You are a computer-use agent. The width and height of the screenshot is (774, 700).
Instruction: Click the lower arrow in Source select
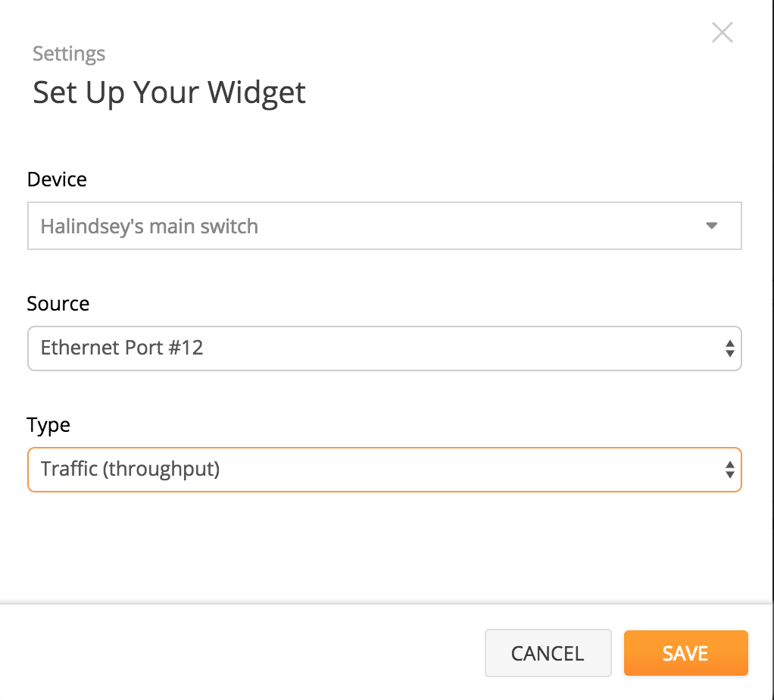click(x=729, y=354)
